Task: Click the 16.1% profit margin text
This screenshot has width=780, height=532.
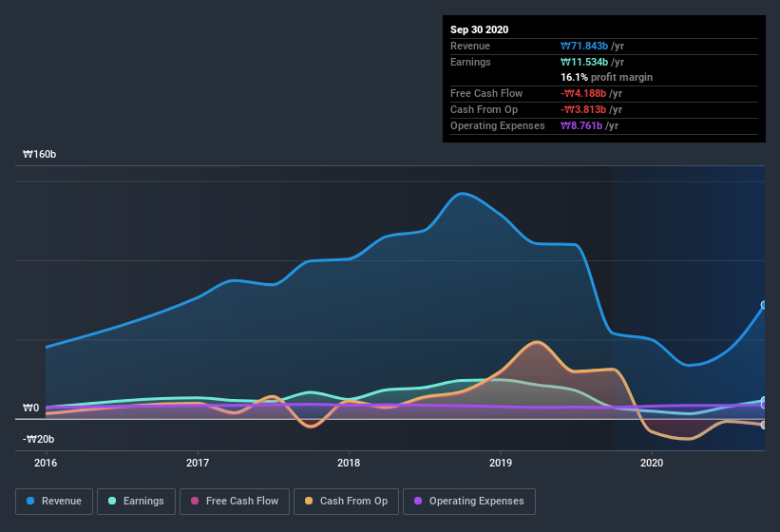Action: (x=606, y=77)
